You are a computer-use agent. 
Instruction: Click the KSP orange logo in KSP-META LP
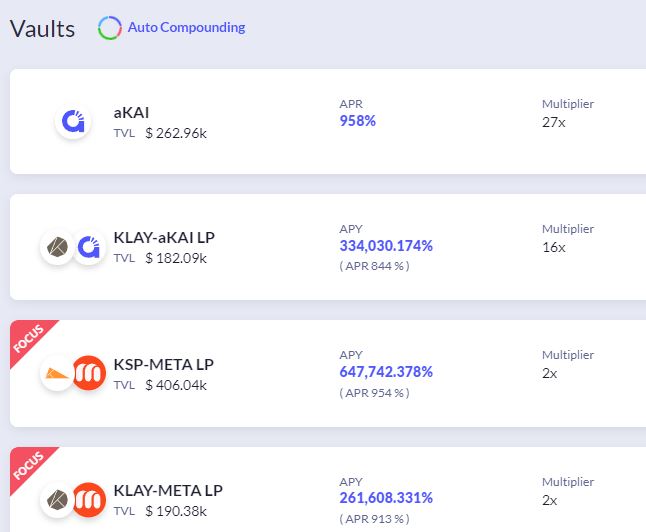[57, 373]
